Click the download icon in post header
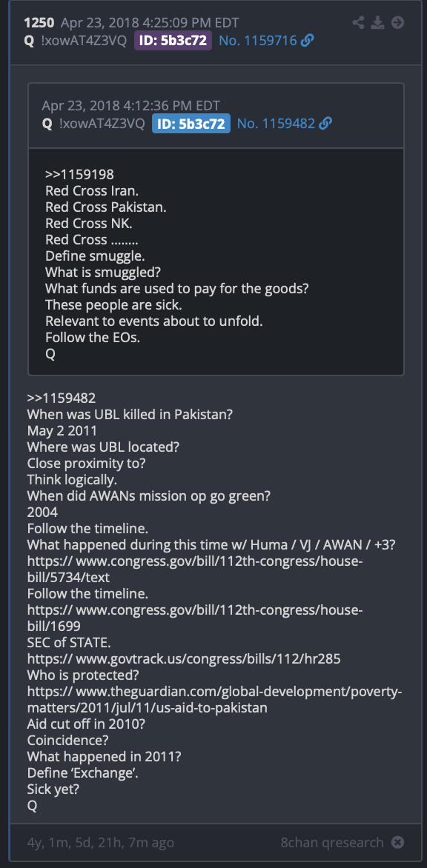The width and height of the screenshot is (427, 868). click(x=378, y=23)
